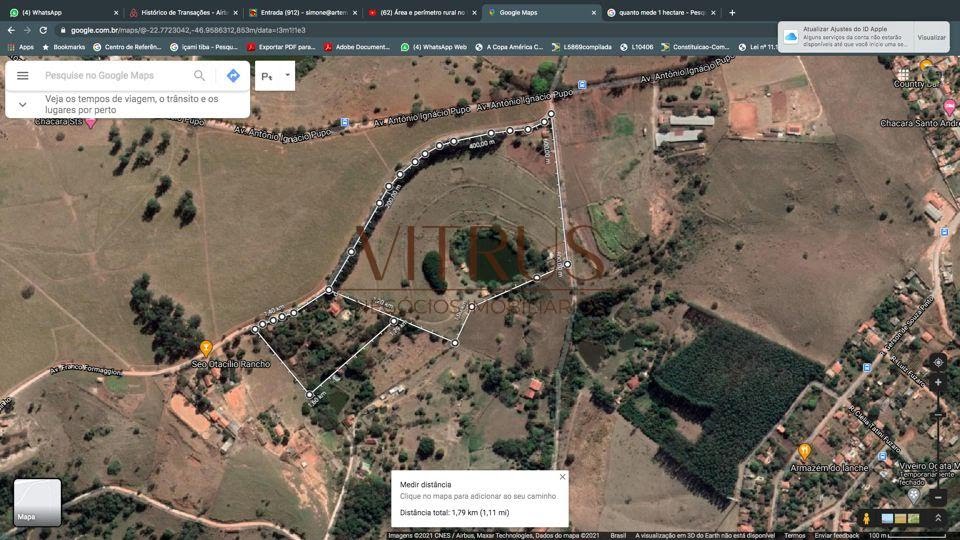The width and height of the screenshot is (960, 540).
Task: Click the Enviar feedback link
Action: point(836,536)
